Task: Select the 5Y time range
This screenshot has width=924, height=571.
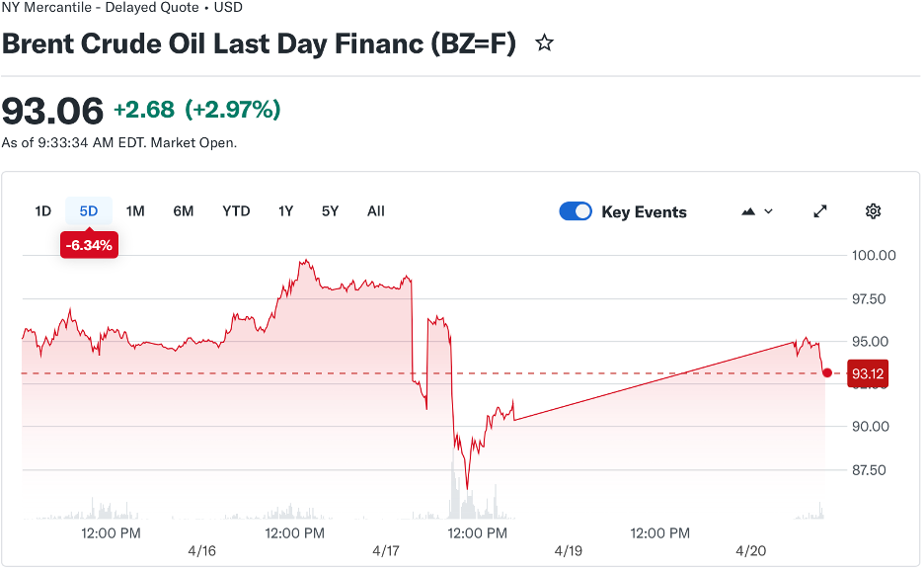Action: tap(330, 211)
